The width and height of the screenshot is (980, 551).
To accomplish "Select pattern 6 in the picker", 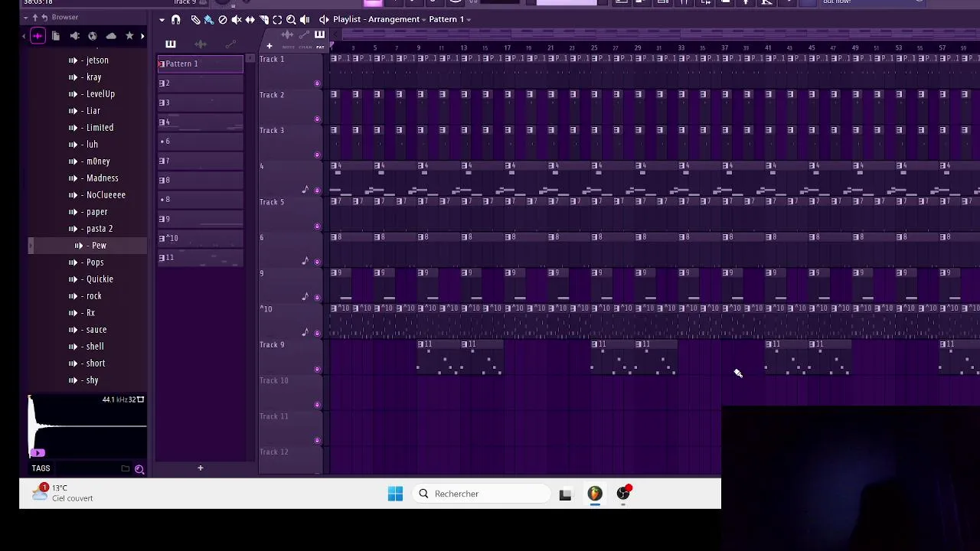I will (201, 142).
